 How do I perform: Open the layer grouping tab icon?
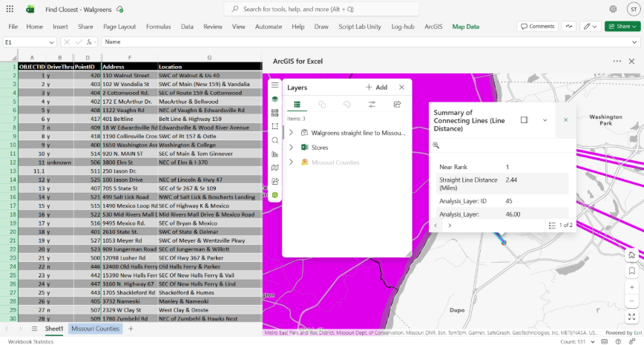322,105
